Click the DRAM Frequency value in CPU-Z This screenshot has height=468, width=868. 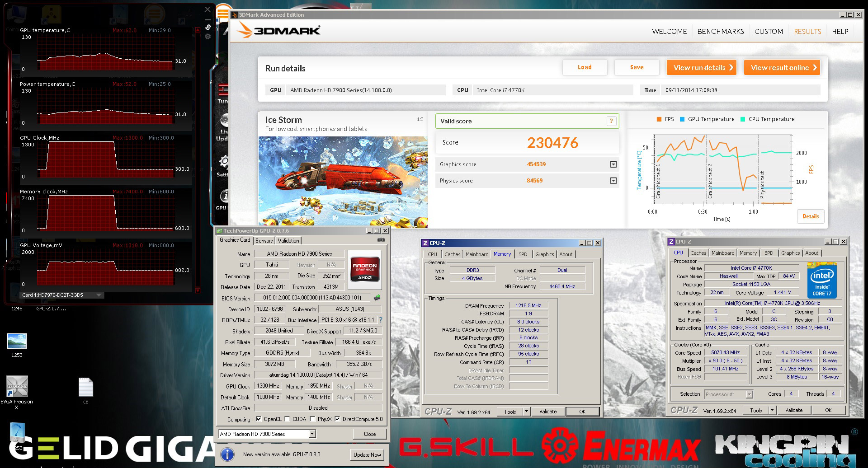coord(528,306)
